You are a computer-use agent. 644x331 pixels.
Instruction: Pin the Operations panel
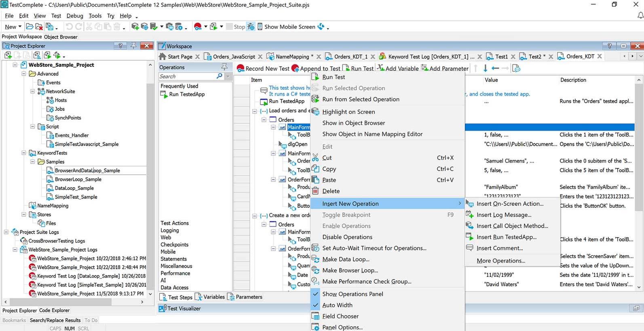tap(224, 67)
